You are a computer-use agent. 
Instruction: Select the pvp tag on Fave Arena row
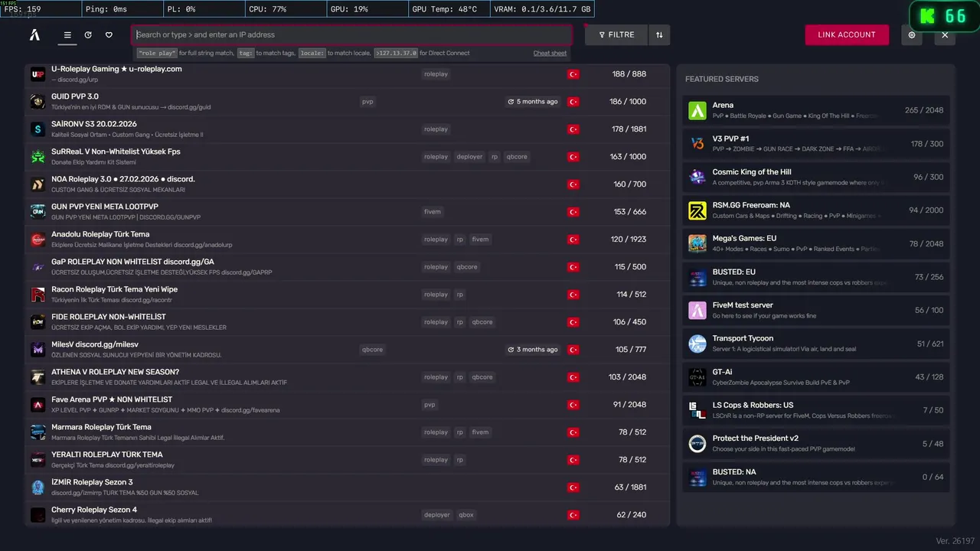pos(430,405)
